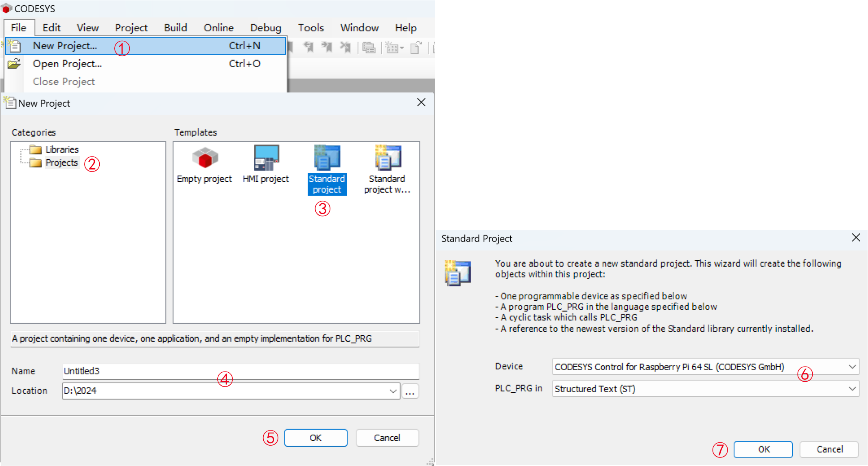
Task: Open the Project menu
Action: click(x=131, y=28)
